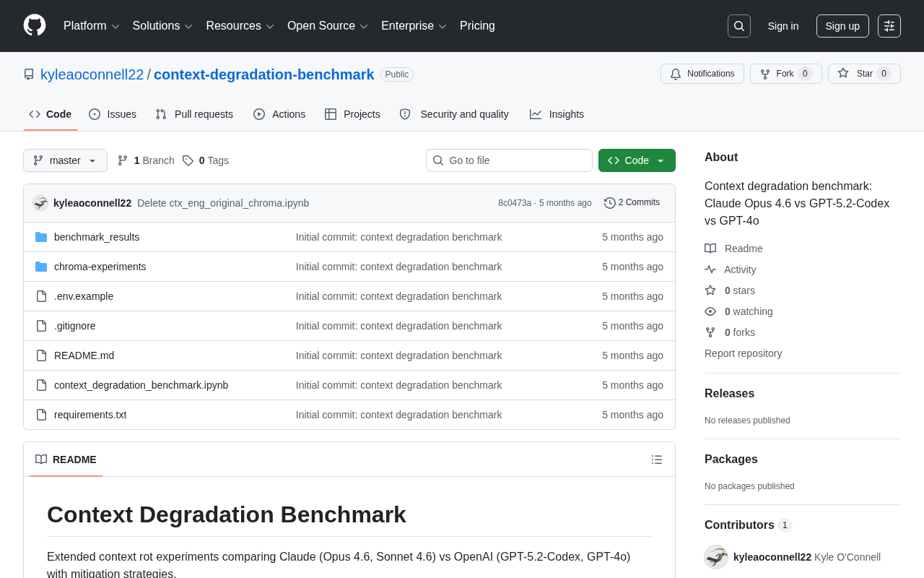This screenshot has height=578, width=924.
Task: Click the search magnifier icon button
Action: (x=739, y=26)
